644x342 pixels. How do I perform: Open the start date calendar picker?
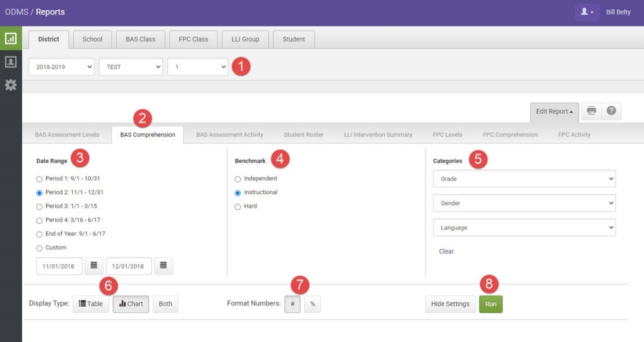click(94, 265)
